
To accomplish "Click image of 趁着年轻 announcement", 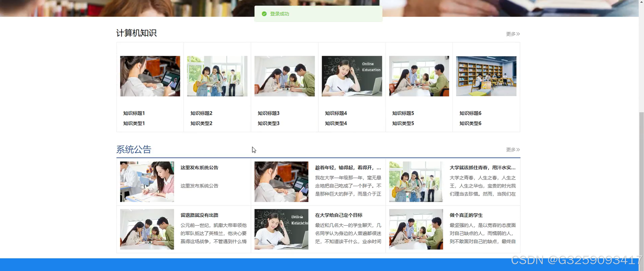I will tap(281, 182).
